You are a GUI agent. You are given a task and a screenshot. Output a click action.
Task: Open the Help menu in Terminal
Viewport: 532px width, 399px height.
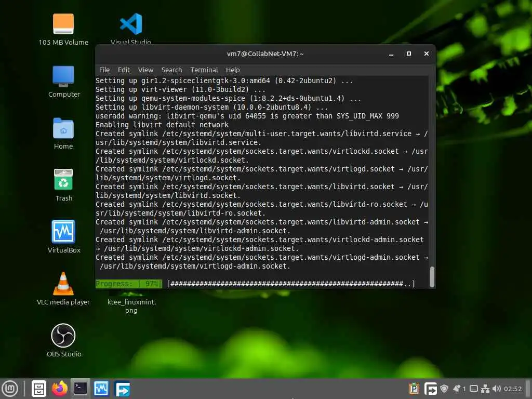pos(233,70)
